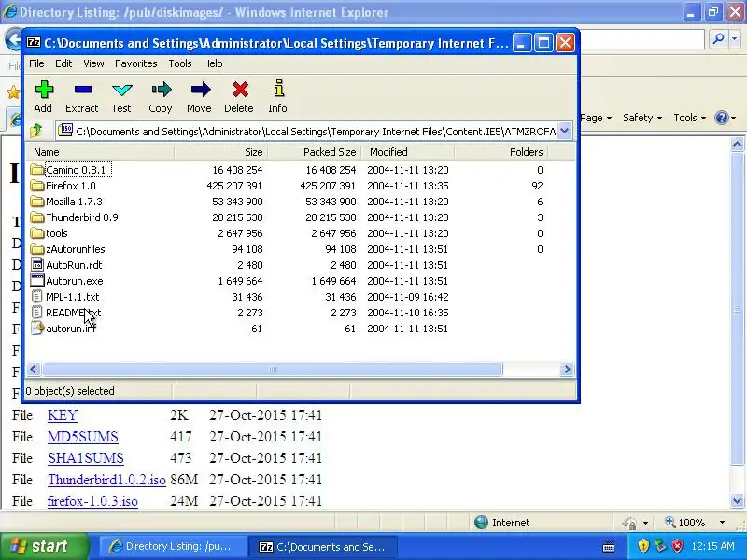Switch to the Directory Listing taskbar button
Viewport: 747px width, 560px height.
click(173, 547)
